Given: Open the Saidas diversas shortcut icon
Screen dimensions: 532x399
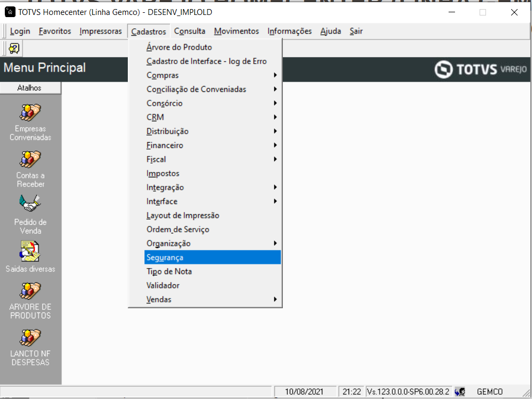Looking at the screenshot, I should (30, 251).
